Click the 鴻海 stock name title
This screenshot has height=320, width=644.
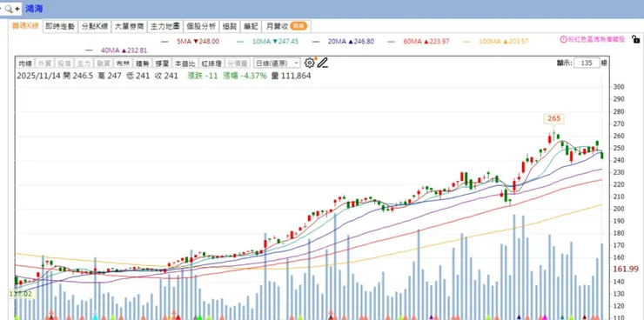(34, 9)
